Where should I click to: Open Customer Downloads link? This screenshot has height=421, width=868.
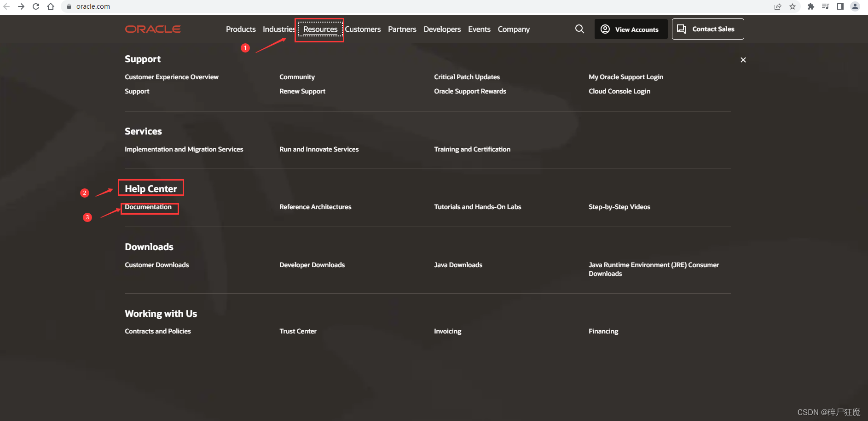(157, 265)
